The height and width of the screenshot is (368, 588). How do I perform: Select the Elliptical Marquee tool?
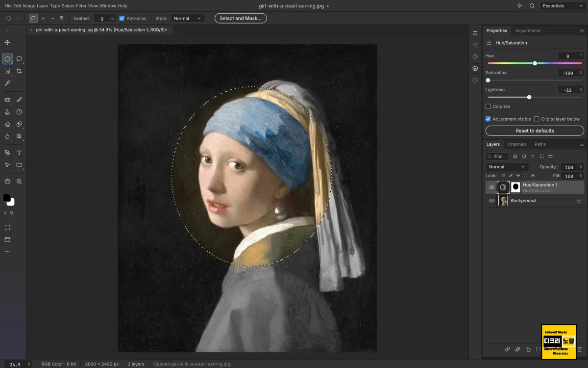pyautogui.click(x=7, y=59)
